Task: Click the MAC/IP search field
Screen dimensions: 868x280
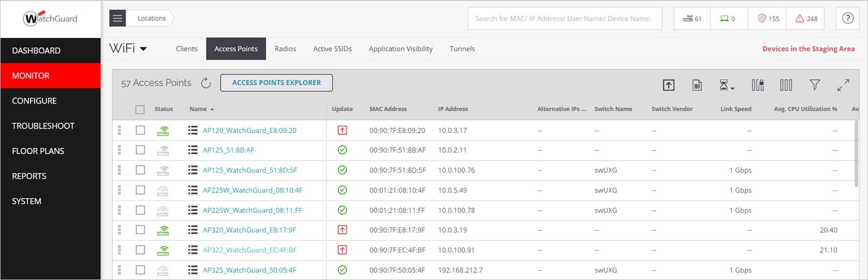Action: point(565,18)
